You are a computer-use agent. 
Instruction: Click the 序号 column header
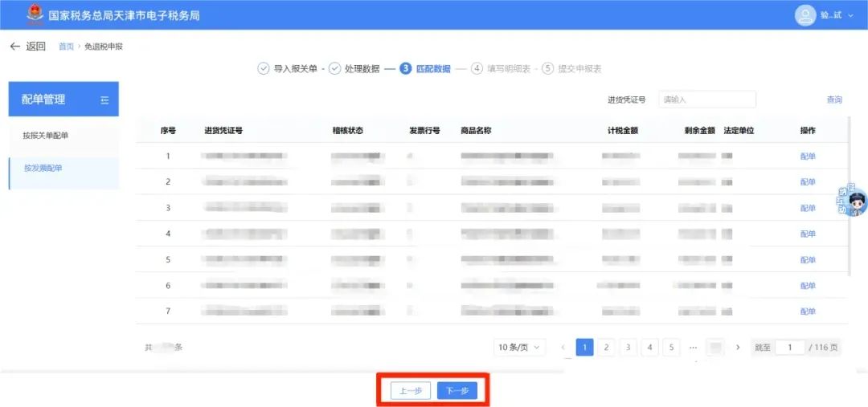[x=168, y=131]
